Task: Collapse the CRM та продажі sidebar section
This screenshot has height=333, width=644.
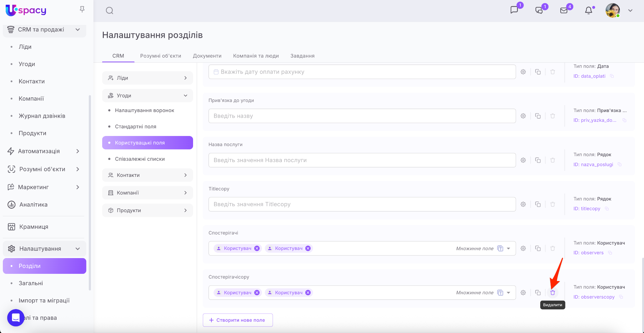Action: pos(78,30)
